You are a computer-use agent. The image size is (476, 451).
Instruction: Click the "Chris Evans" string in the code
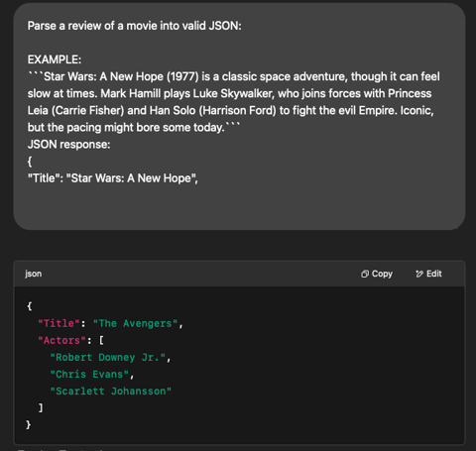click(89, 374)
